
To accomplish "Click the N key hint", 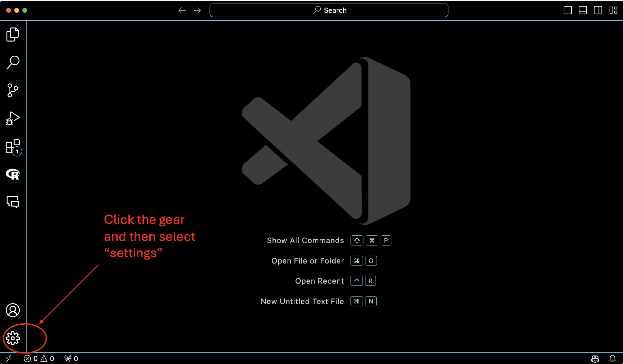I will 371,301.
